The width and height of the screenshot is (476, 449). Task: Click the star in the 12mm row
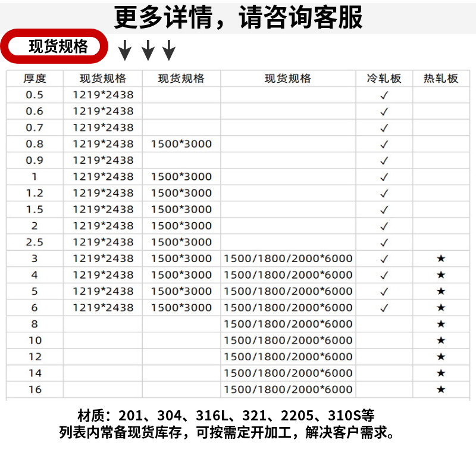tap(441, 357)
